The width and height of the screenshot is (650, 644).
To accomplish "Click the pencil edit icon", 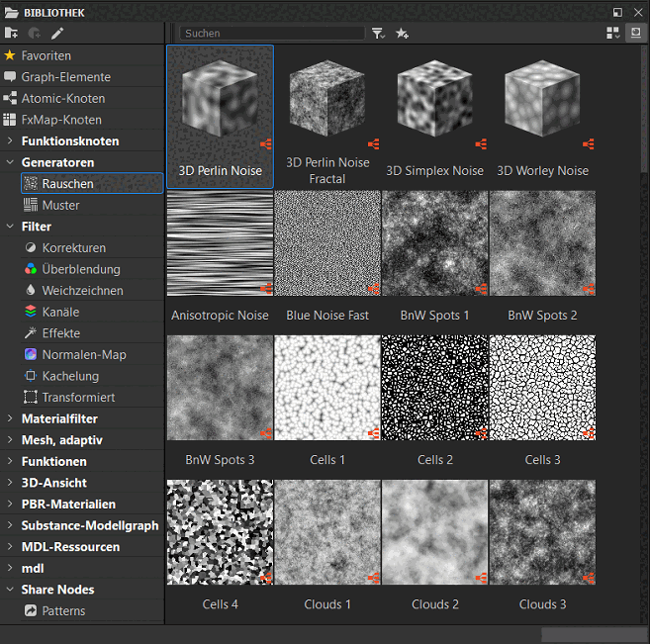I will (x=57, y=34).
